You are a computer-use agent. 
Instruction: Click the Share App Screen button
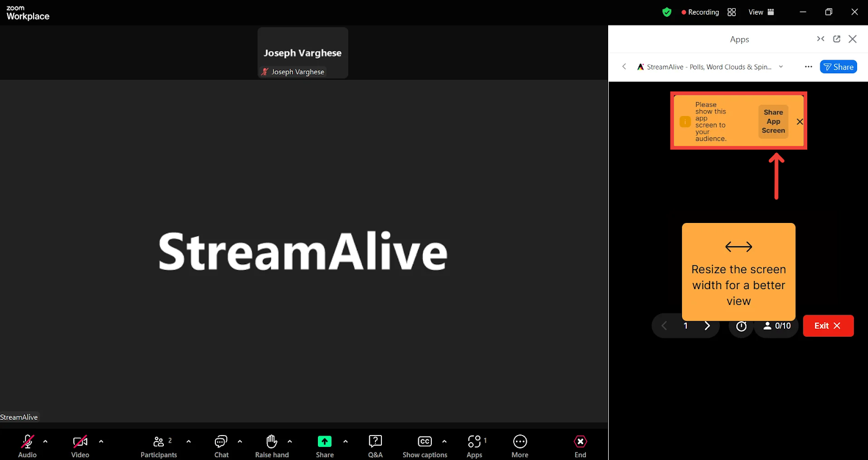773,122
